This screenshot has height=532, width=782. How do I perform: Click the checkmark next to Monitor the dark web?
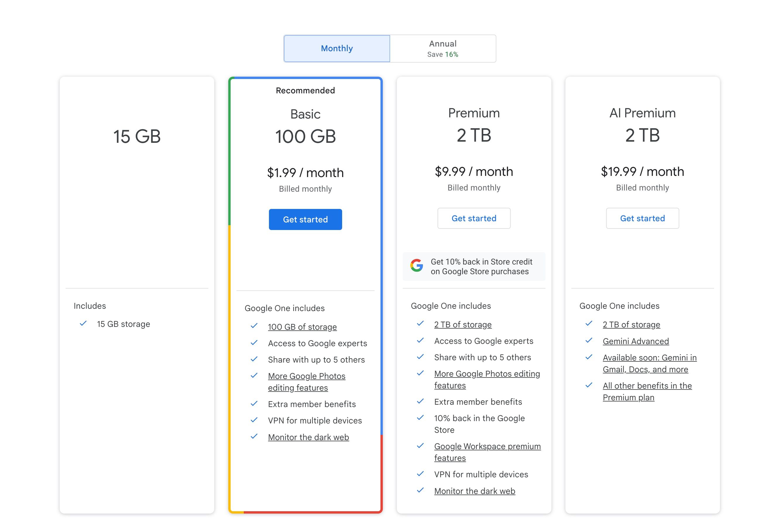pyautogui.click(x=253, y=437)
